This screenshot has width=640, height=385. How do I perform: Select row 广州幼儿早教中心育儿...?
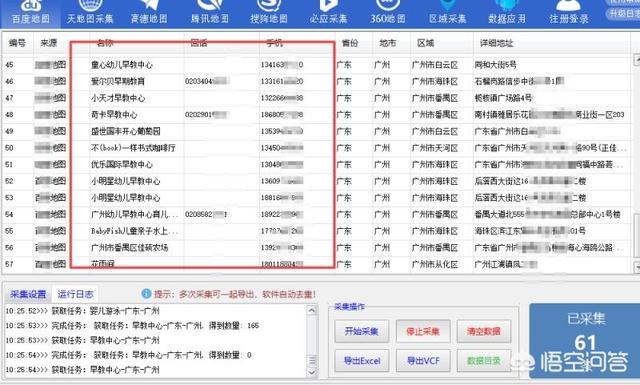click(316, 214)
